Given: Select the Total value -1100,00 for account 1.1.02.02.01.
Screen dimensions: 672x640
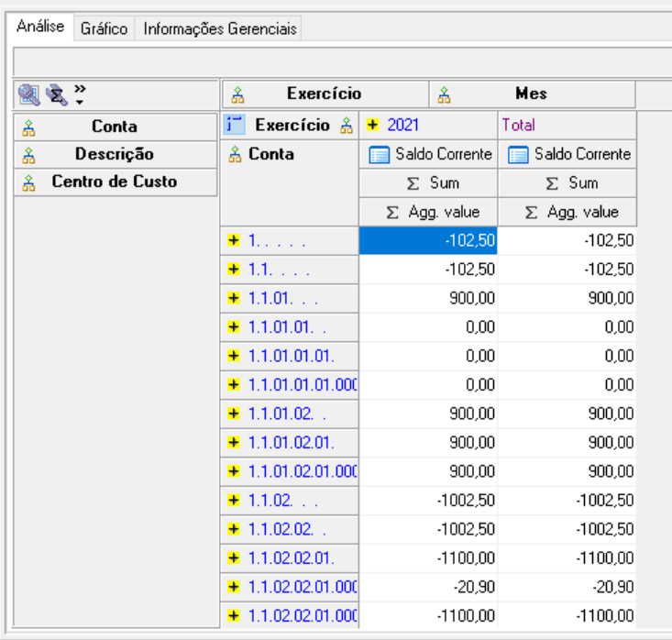Looking at the screenshot, I should point(567,558).
